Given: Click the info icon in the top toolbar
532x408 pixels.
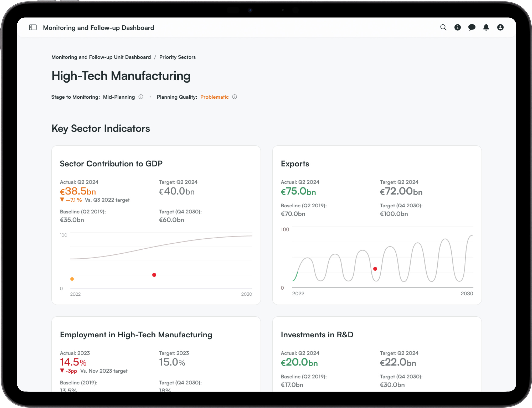Looking at the screenshot, I should pyautogui.click(x=458, y=27).
